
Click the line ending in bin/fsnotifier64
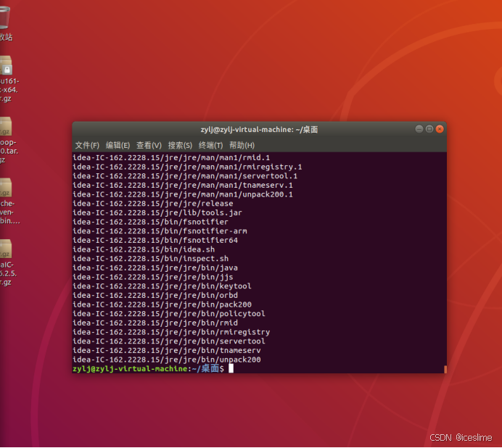(x=155, y=241)
